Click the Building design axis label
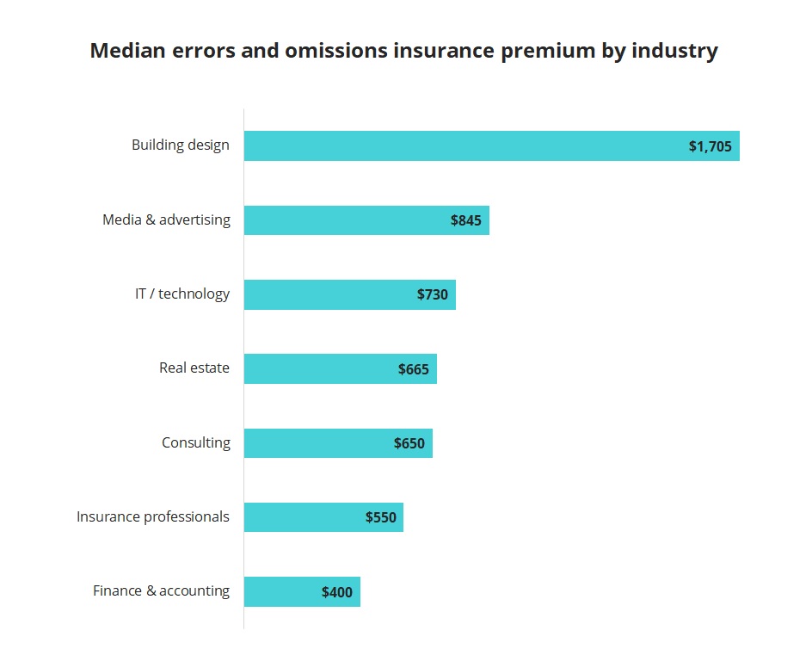812x649 pixels. 181,145
